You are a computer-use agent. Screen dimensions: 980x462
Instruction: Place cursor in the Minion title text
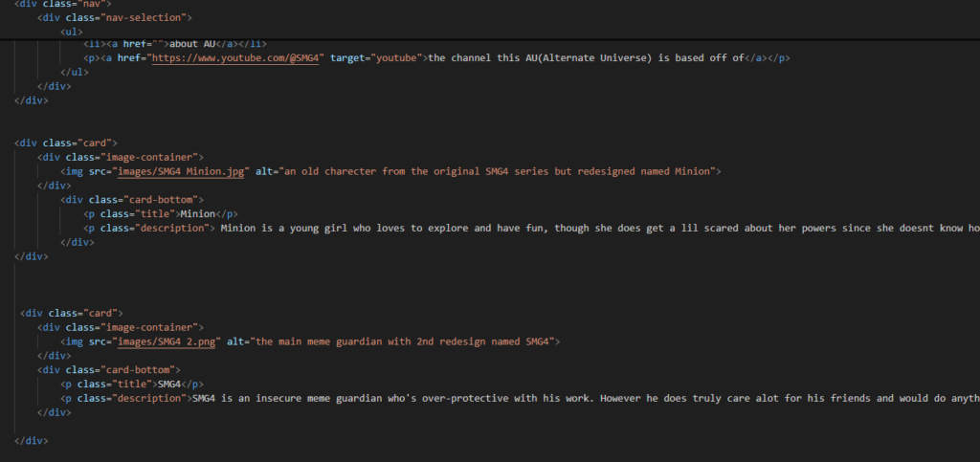click(197, 213)
